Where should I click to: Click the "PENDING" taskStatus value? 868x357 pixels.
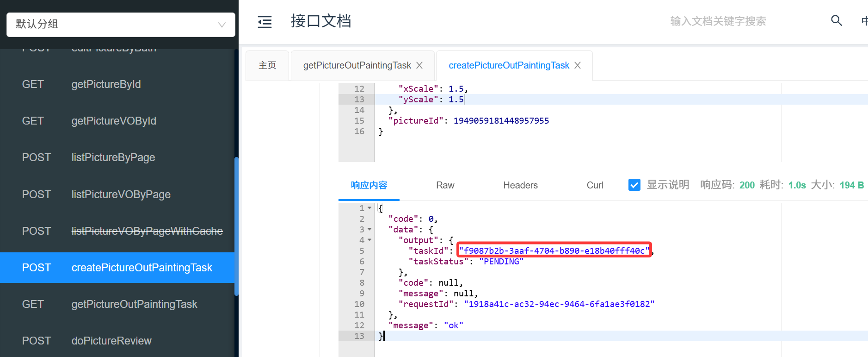501,262
